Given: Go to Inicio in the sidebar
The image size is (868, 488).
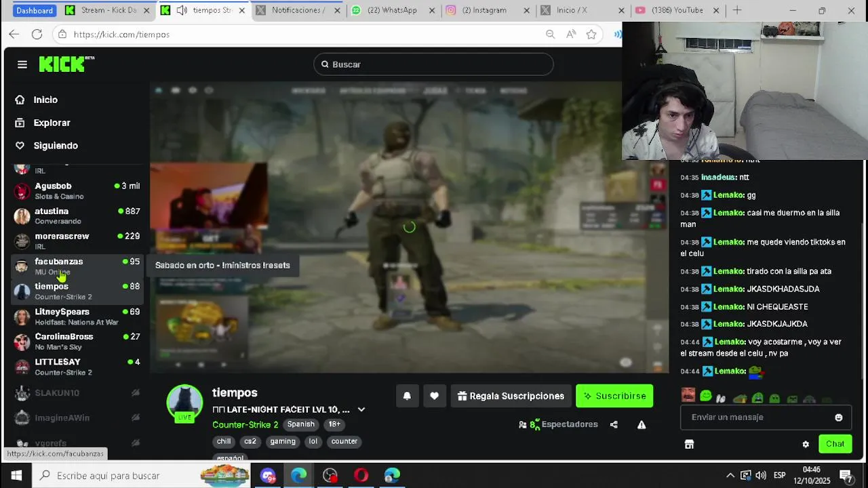Looking at the screenshot, I should (x=45, y=100).
